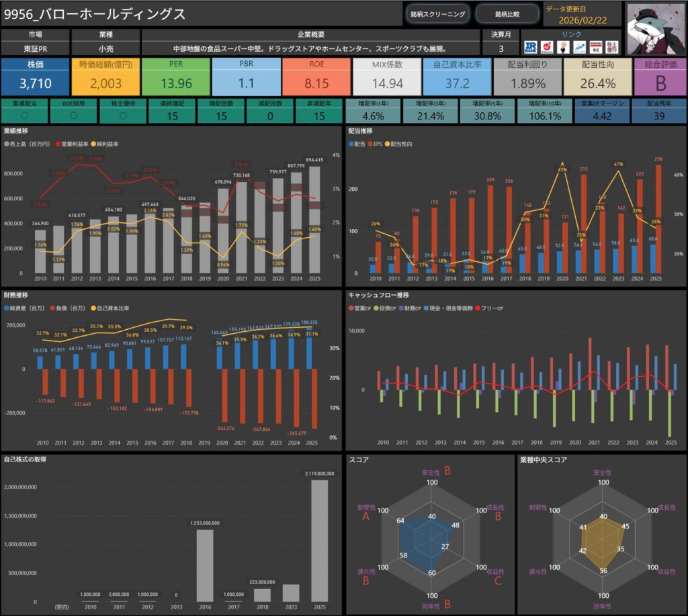Click the 株主優待 circle indicator
688x616 pixels.
pyautogui.click(x=122, y=116)
